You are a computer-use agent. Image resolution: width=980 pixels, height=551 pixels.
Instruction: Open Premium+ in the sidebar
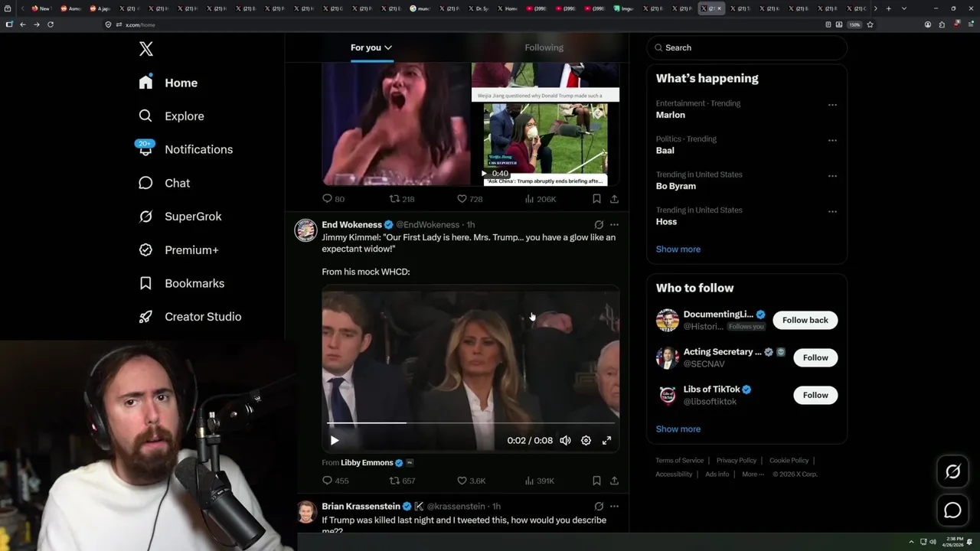click(179, 249)
